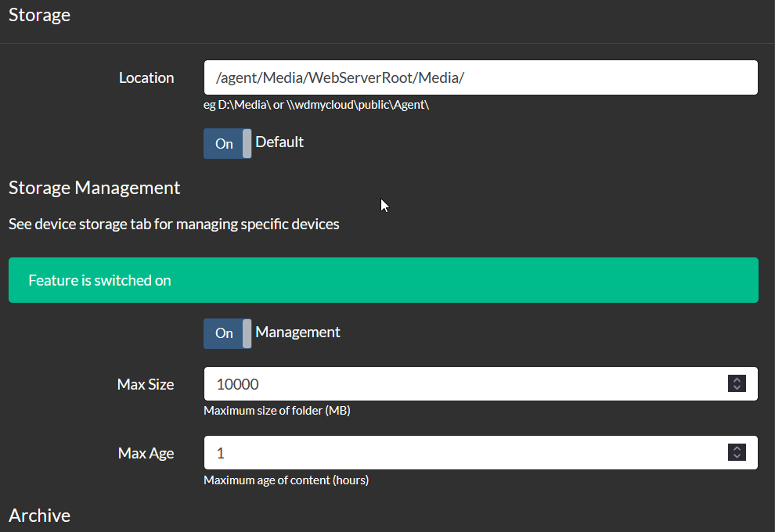Click the Location path input field
This screenshot has height=532, width=775.
coord(481,77)
